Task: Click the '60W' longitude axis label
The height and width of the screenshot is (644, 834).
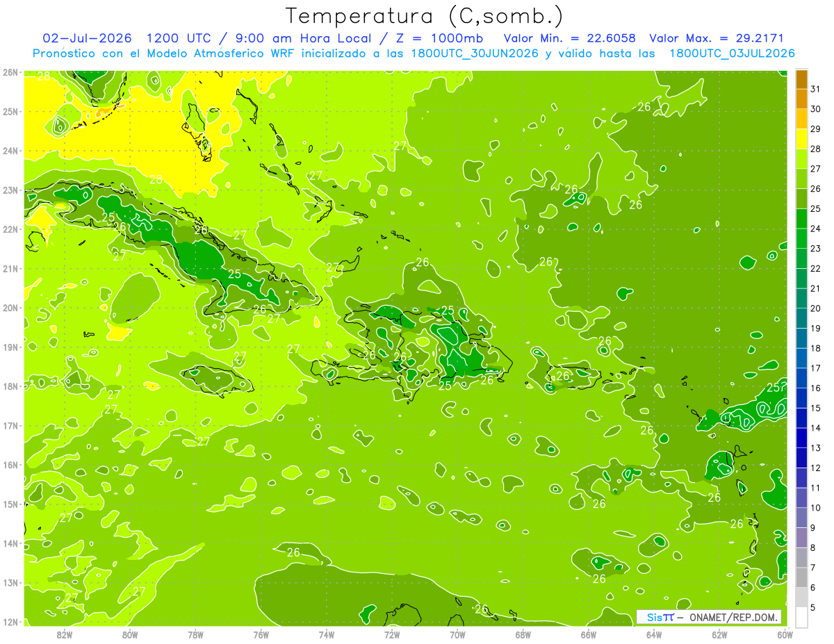Action: pos(785,634)
